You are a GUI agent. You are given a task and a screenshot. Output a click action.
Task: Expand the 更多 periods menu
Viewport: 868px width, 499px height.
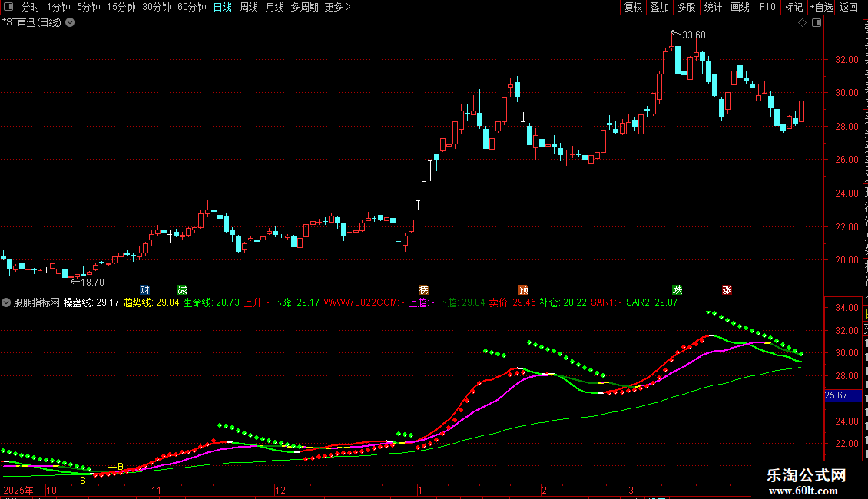tap(337, 7)
